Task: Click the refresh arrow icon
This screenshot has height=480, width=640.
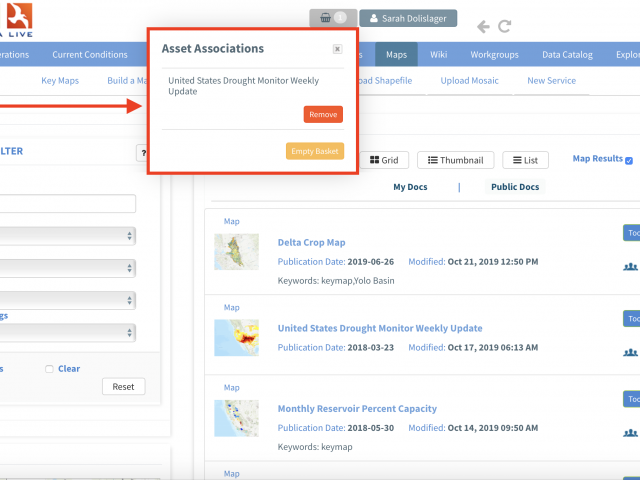Action: pos(505,27)
